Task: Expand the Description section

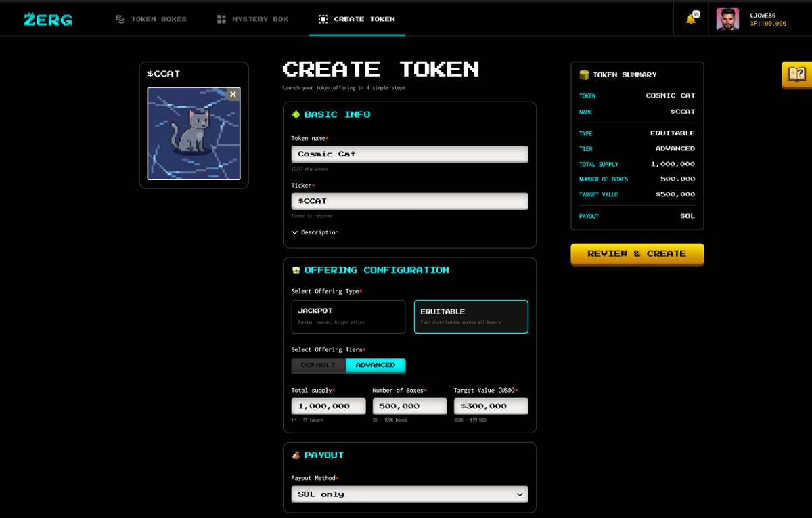Action: point(315,232)
